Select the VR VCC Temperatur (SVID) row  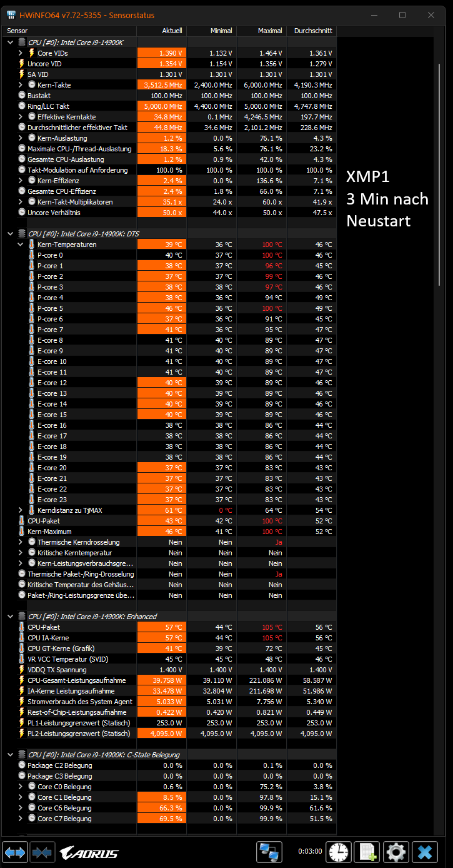point(169,659)
